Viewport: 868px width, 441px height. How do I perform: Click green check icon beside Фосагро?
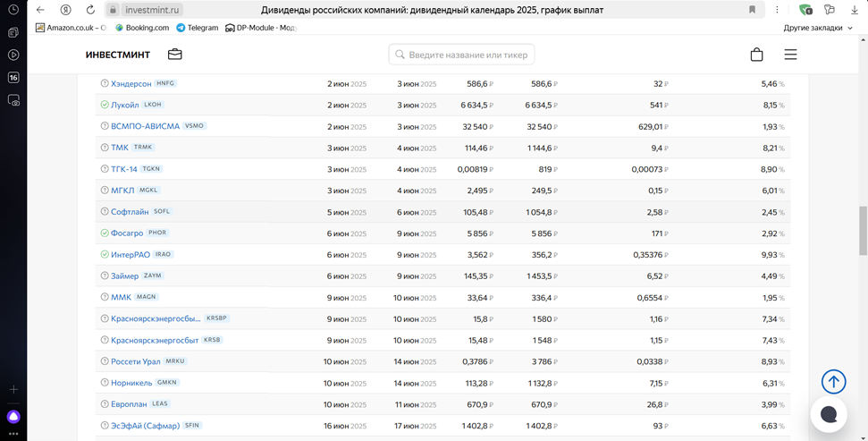tap(104, 233)
